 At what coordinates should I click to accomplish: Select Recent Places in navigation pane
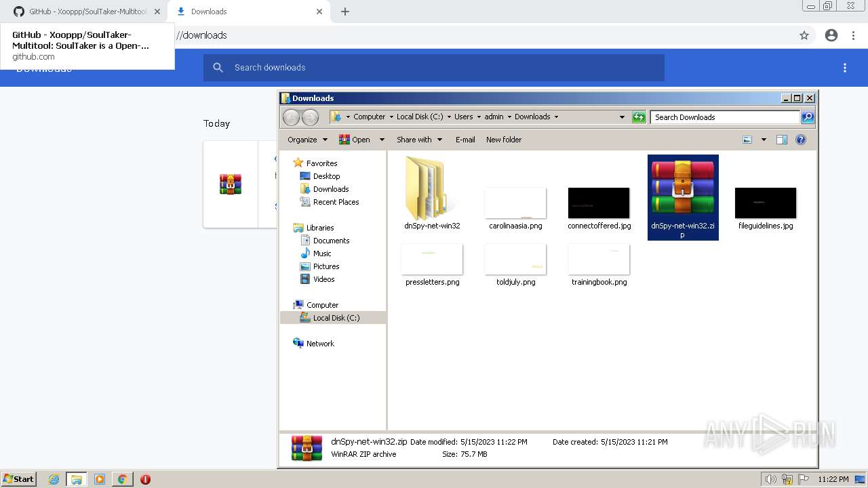click(336, 202)
